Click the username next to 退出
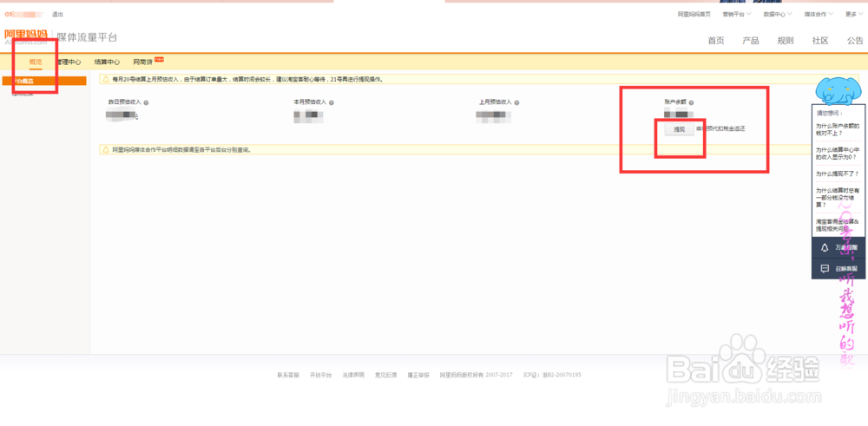The image size is (868, 426). [23, 14]
